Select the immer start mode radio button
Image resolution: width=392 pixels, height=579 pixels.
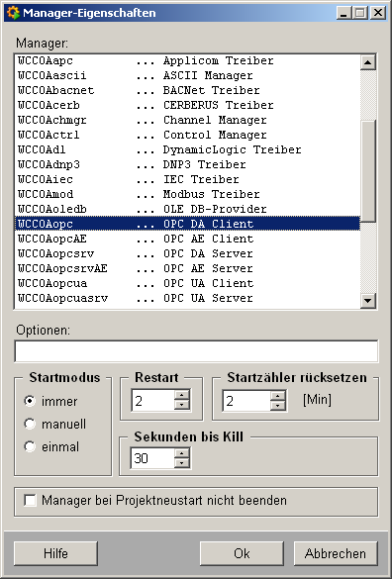click(30, 401)
